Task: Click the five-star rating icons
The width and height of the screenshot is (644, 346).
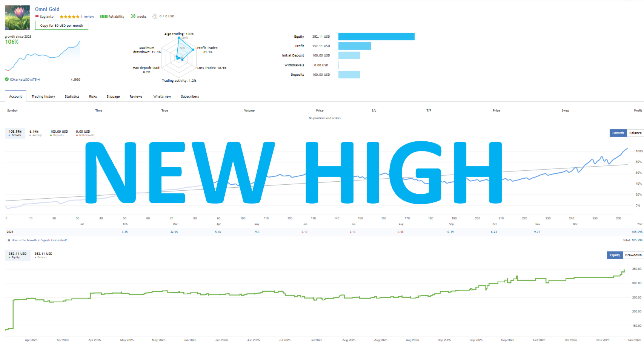Action: click(69, 17)
